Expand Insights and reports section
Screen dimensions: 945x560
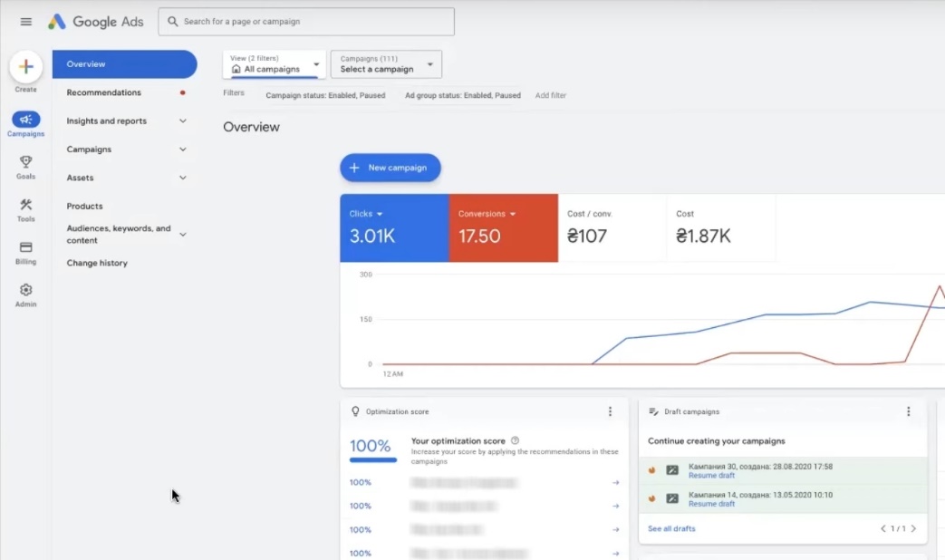coord(182,121)
